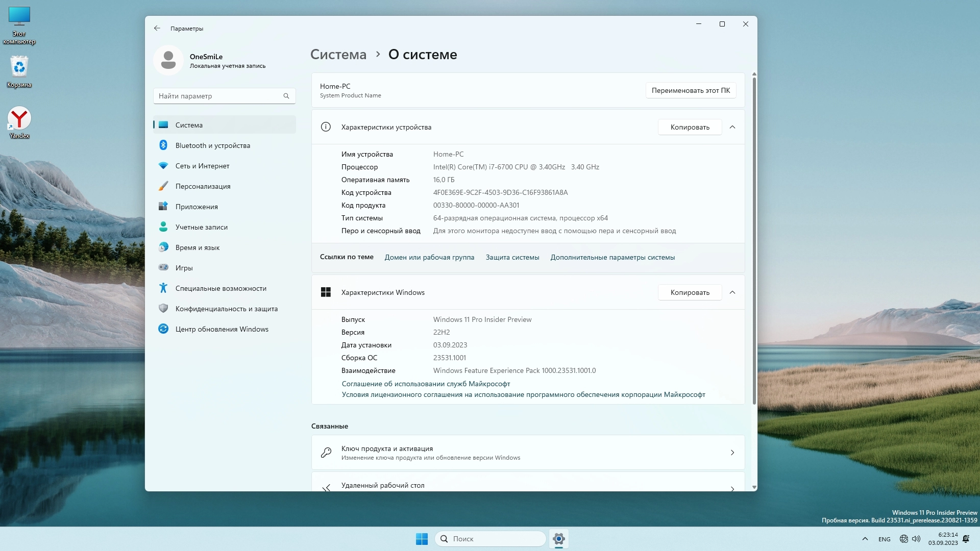
Task: Click the Rename this PC (Переименовать) button
Action: point(691,90)
